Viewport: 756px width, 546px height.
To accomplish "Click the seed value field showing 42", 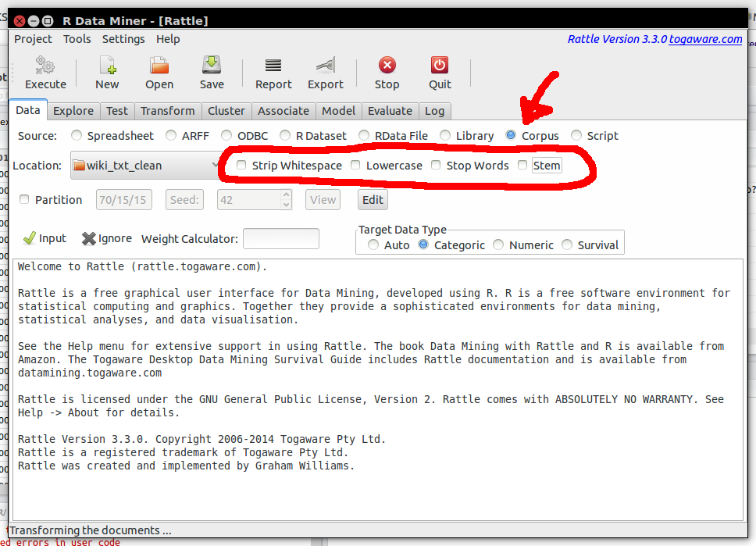I will (x=249, y=200).
